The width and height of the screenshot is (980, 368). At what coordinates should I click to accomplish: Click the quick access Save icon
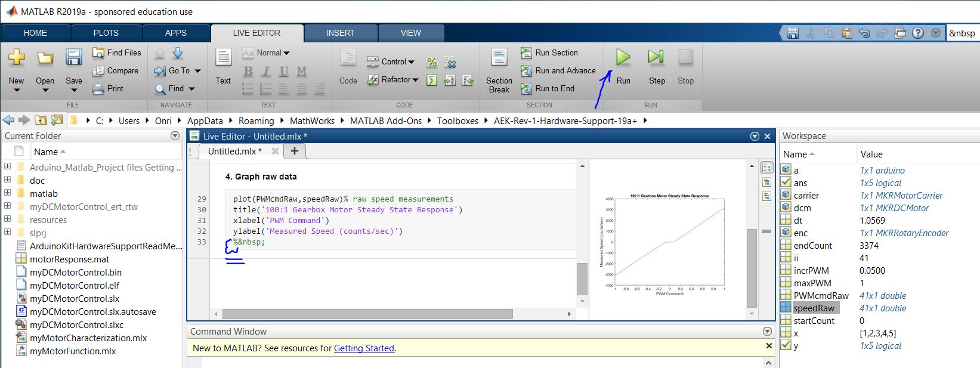[x=792, y=33]
